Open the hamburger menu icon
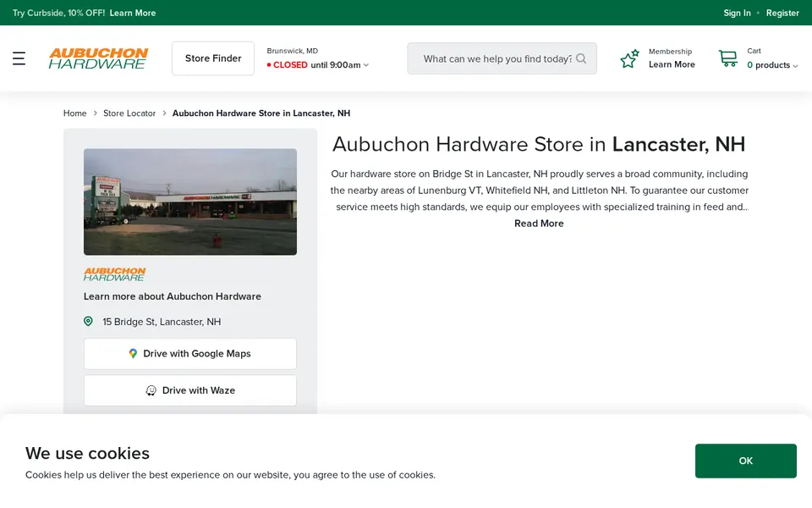Viewport: 812px width, 508px height. [19, 58]
